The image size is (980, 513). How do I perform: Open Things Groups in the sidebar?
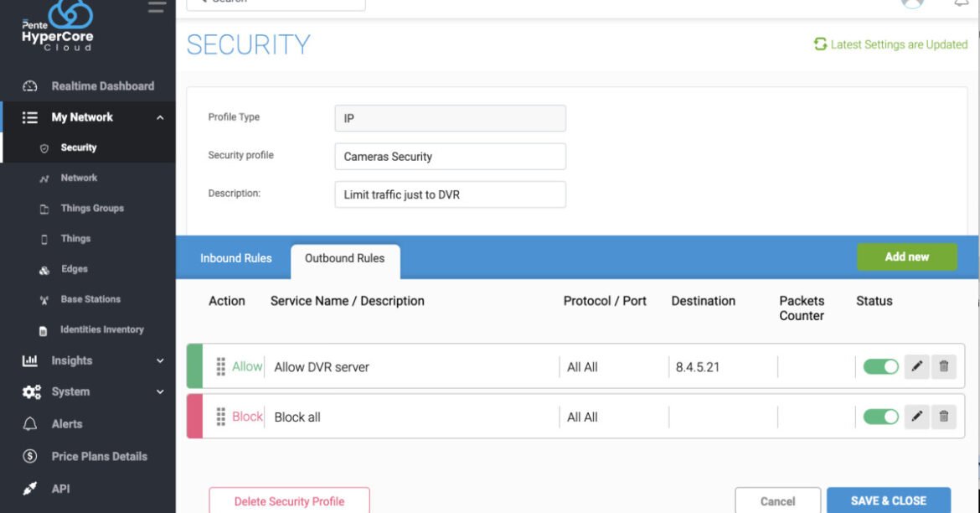(92, 209)
